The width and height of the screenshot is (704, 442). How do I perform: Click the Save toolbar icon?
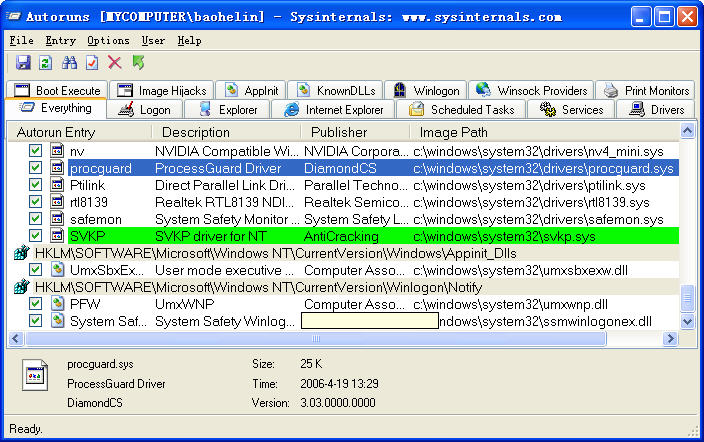tap(23, 62)
